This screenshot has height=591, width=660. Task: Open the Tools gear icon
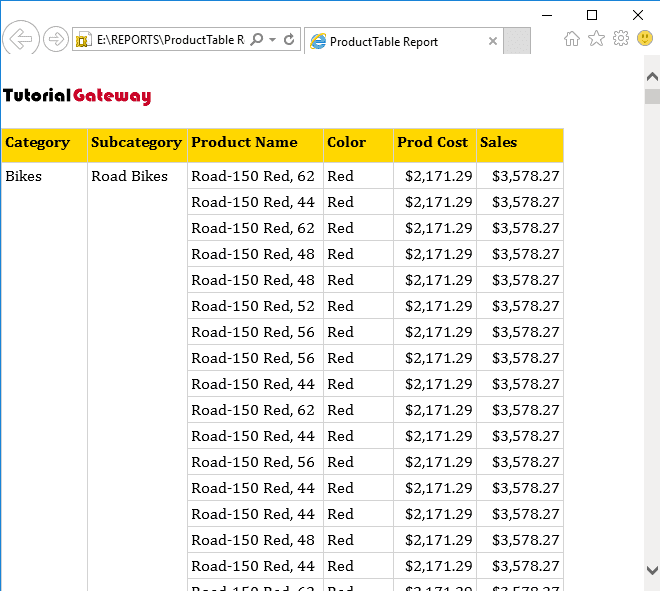[621, 38]
